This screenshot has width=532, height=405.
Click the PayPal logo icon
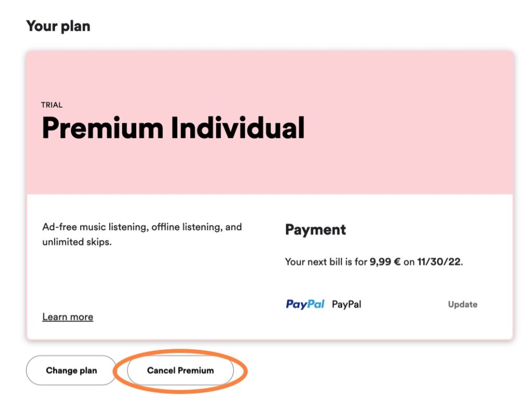coord(305,304)
